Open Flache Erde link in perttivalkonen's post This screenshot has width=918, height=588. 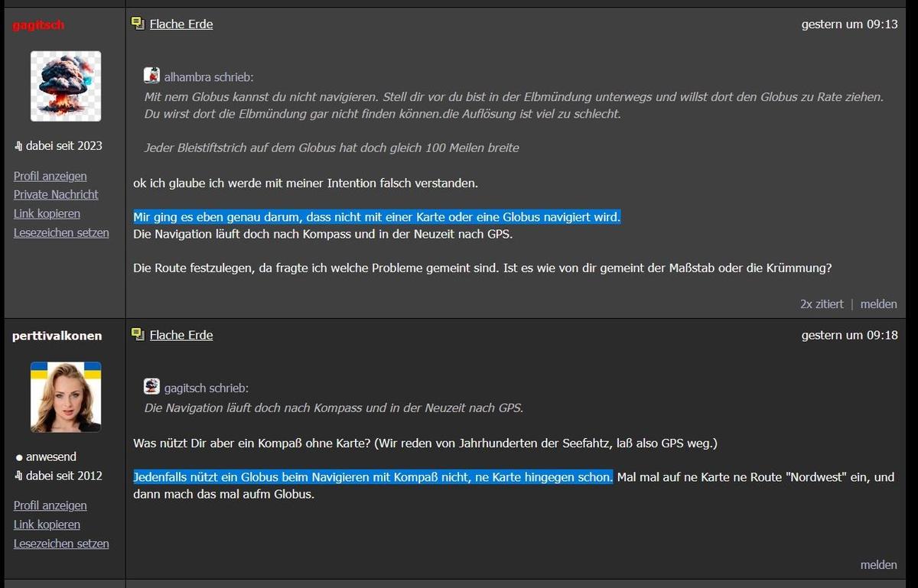181,335
